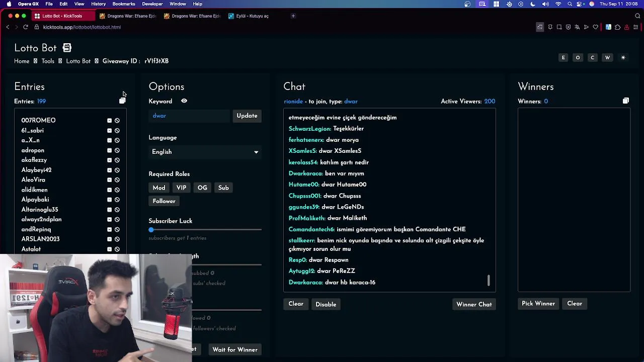644x362 pixels.
Task: Click the Pick Winner button
Action: pos(538,304)
